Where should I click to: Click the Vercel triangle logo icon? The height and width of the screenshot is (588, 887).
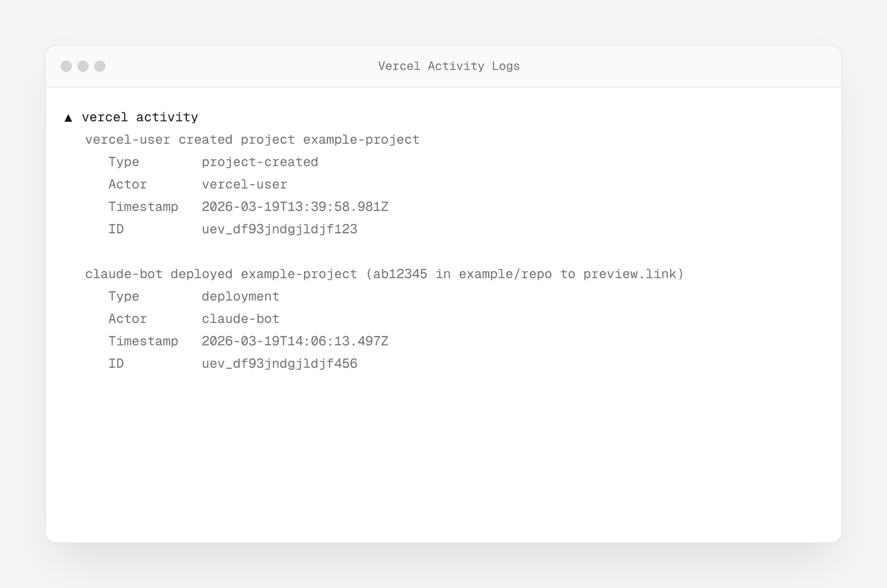pyautogui.click(x=68, y=118)
